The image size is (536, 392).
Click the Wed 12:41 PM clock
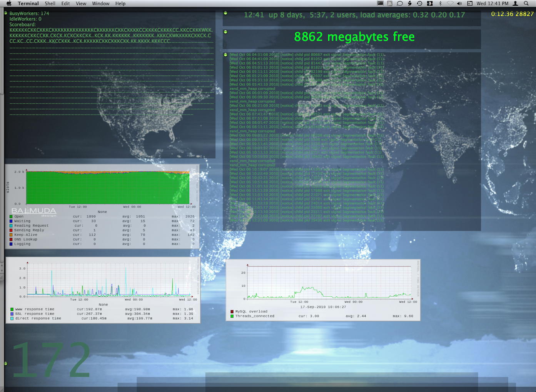tap(493, 3)
